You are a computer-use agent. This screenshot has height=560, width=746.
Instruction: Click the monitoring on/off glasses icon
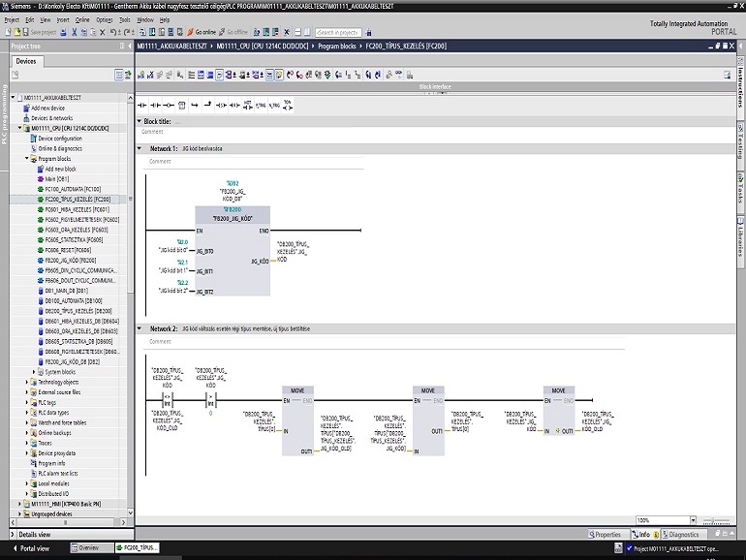398,75
